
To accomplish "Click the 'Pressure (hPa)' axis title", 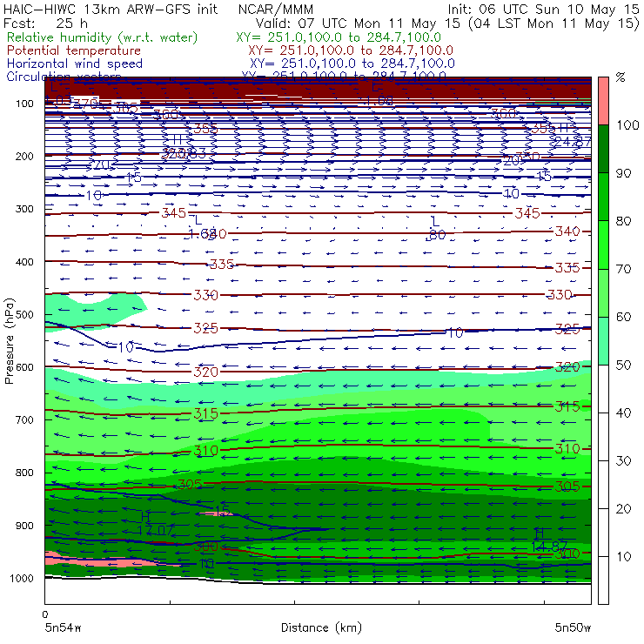I will click(9, 341).
